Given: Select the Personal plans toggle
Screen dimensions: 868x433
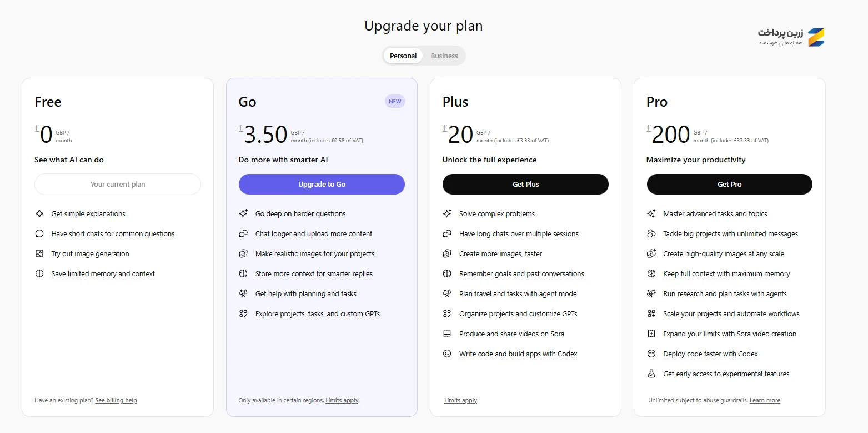Looking at the screenshot, I should tap(403, 56).
